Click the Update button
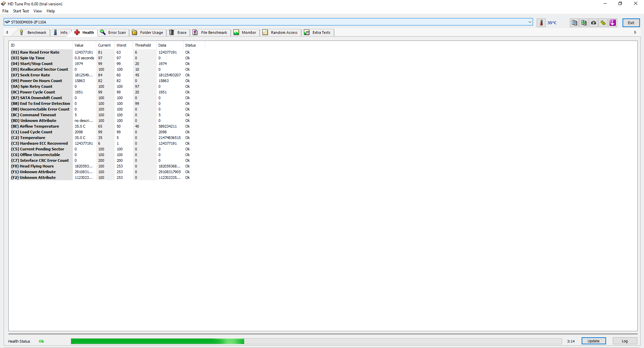Viewport: 644px width, 348px height. [593, 341]
